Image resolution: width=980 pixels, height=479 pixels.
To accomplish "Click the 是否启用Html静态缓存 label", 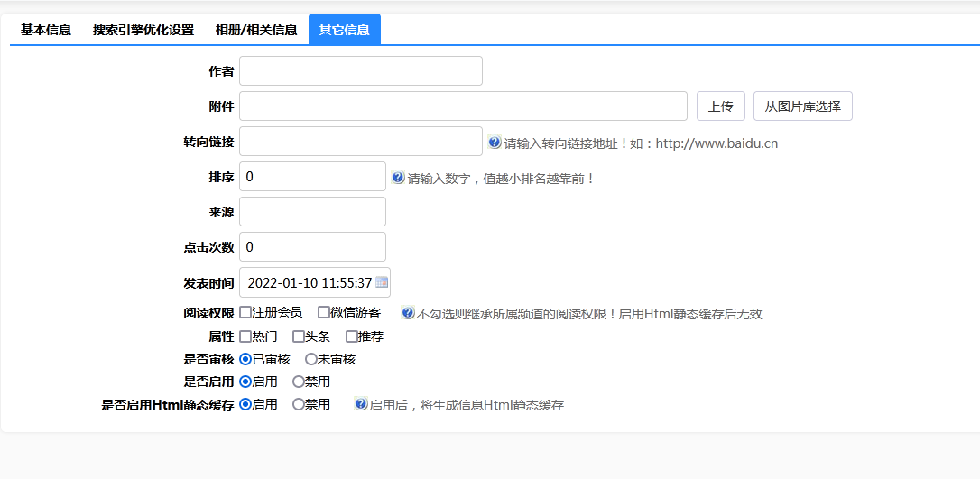I will [168, 405].
